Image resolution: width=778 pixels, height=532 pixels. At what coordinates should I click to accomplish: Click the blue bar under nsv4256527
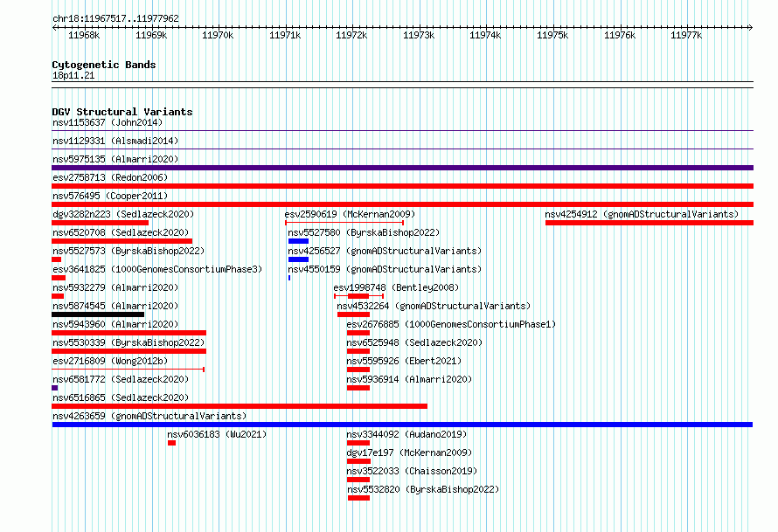tap(298, 259)
